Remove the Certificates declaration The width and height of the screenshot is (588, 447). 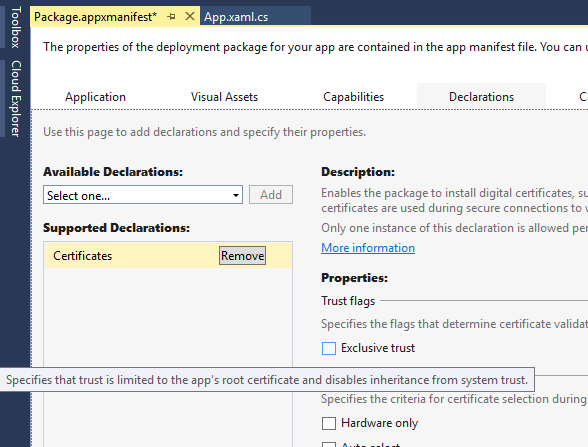[242, 255]
